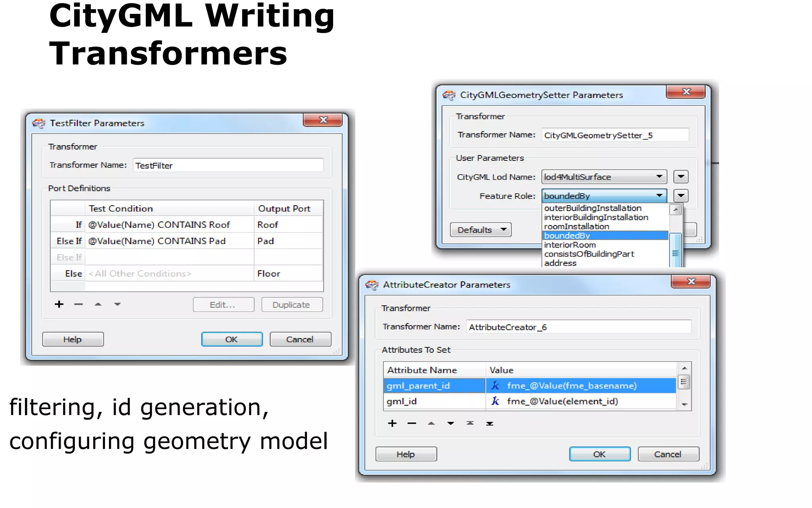The width and height of the screenshot is (812, 508).
Task: Click move-to-bottom icon in AttributeCreator
Action: click(x=490, y=423)
